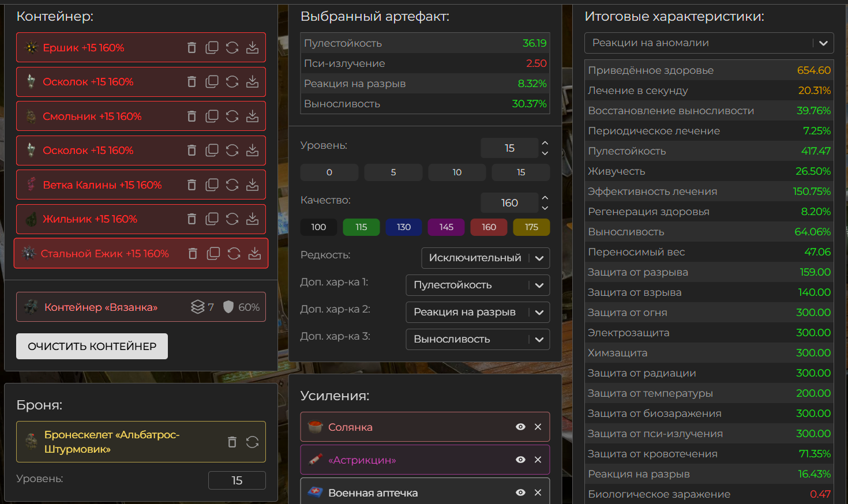Select the first Осколок +15 artifact
The image size is (848, 504).
[88, 82]
